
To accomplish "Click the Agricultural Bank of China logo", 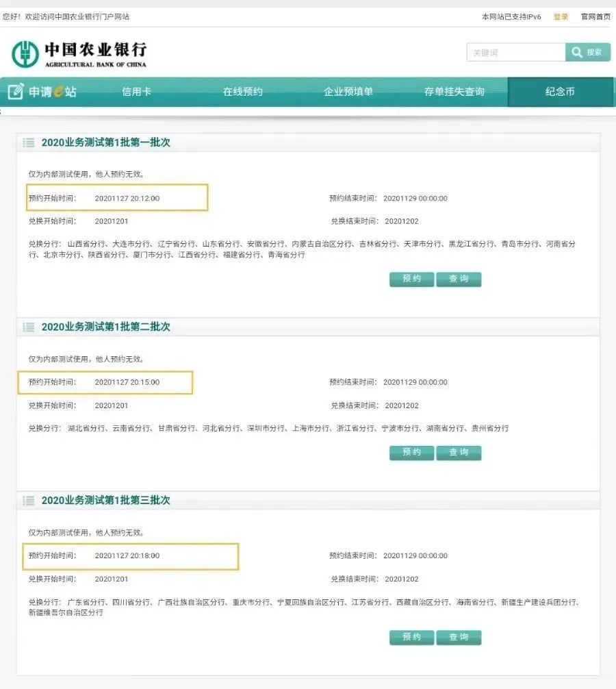I will (79, 54).
